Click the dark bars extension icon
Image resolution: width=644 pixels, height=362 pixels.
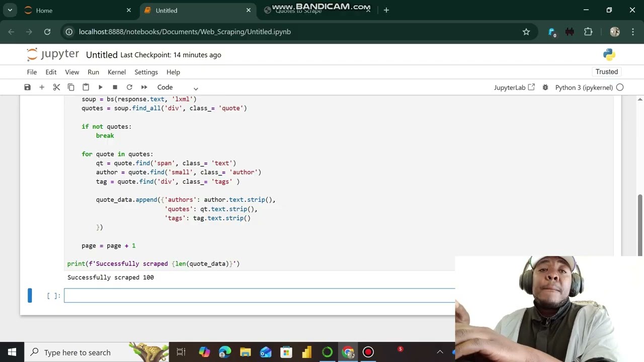coord(570,32)
